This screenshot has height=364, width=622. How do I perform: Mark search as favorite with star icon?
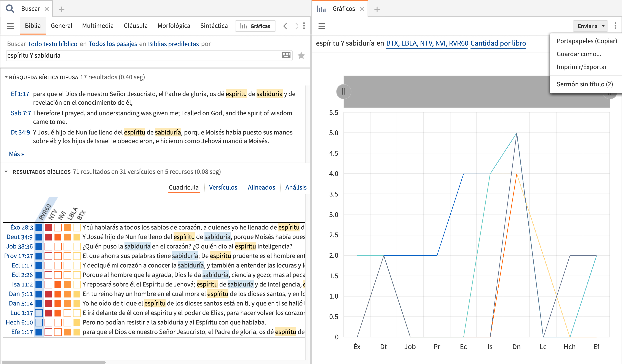click(x=301, y=55)
